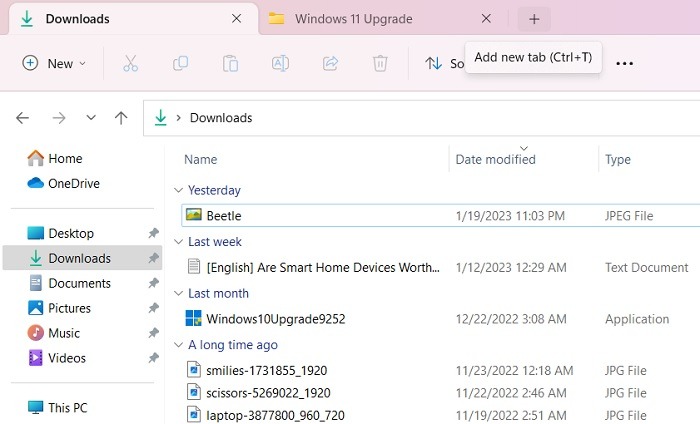The image size is (700, 424).
Task: Click the address bar breadcrumb chevron
Action: pyautogui.click(x=179, y=118)
